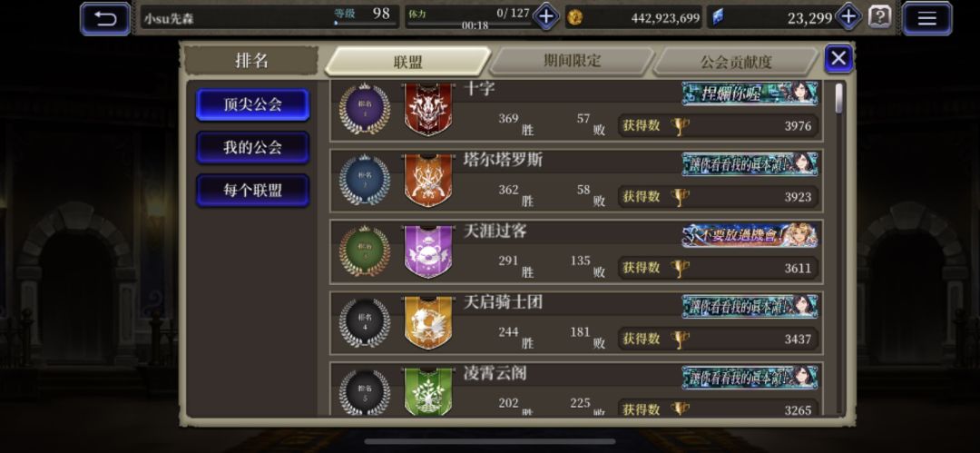Tap the question mark help icon
The width and height of the screenshot is (980, 453).
(880, 17)
